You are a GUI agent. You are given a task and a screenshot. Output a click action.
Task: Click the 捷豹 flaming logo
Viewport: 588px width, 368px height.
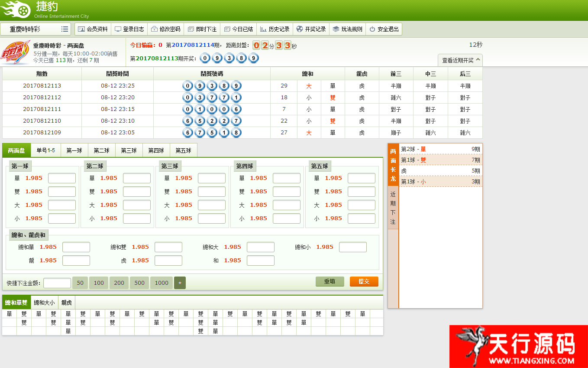tap(16, 10)
